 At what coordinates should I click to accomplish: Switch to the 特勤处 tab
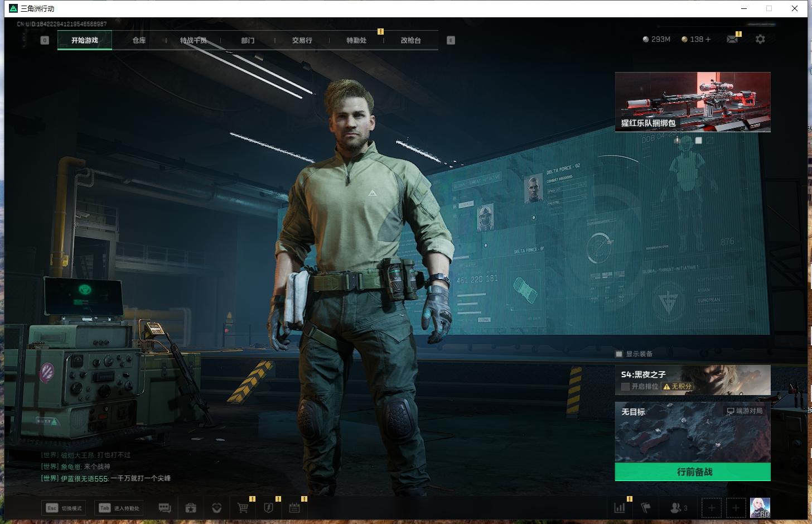point(356,40)
